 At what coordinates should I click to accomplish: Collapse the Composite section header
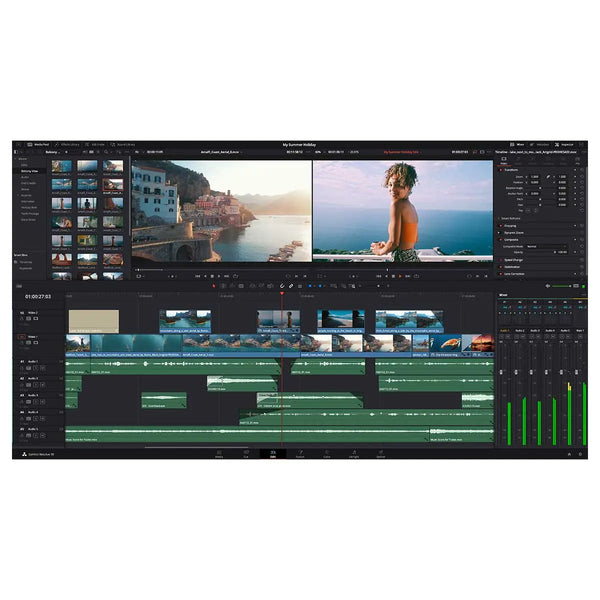pos(511,240)
